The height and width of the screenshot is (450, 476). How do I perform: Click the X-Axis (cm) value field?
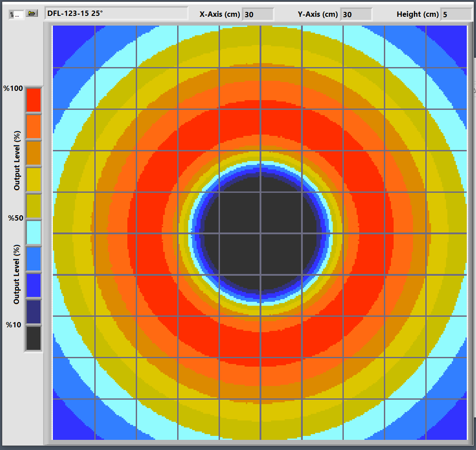257,14
